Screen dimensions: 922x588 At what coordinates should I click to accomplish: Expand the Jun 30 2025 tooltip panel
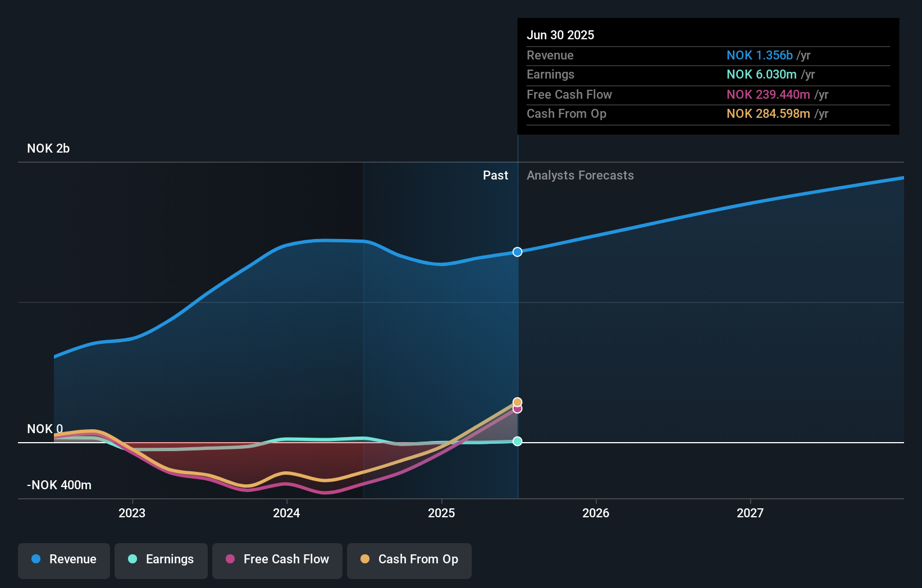[x=708, y=76]
